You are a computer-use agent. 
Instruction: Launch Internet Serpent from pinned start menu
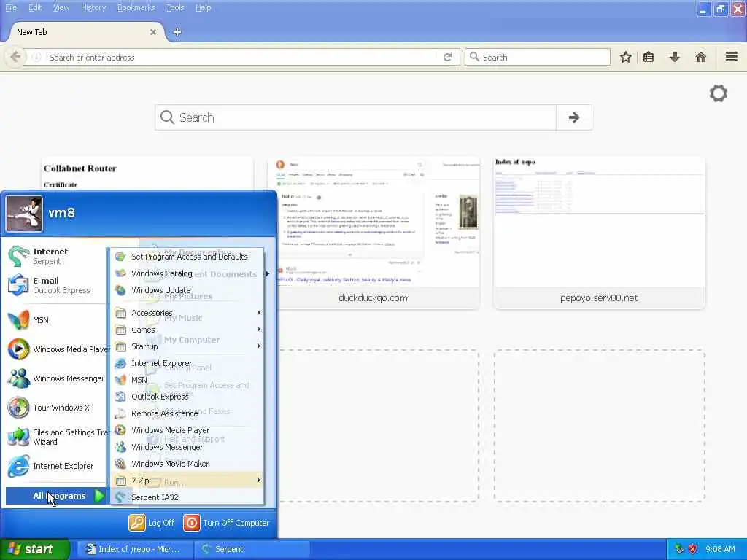[x=53, y=256]
